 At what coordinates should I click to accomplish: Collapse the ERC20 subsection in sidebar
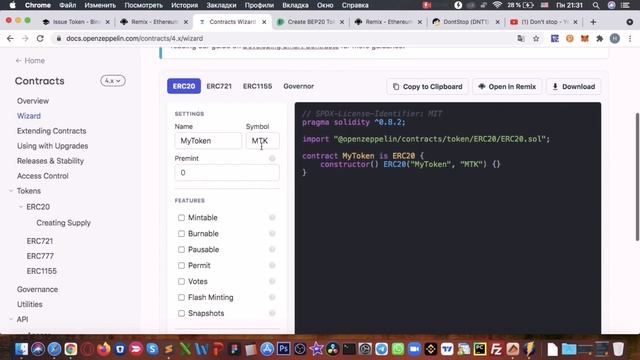coord(20,207)
